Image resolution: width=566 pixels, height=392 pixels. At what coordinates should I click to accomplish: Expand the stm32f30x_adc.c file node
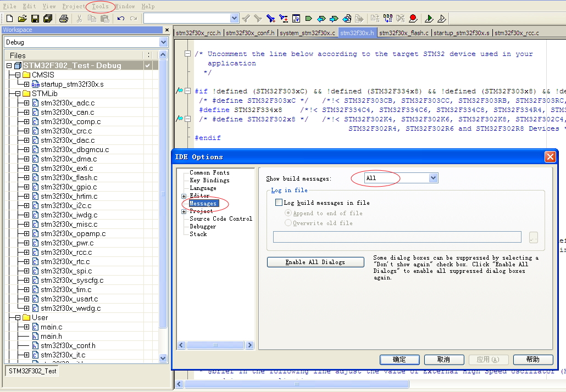pos(27,103)
